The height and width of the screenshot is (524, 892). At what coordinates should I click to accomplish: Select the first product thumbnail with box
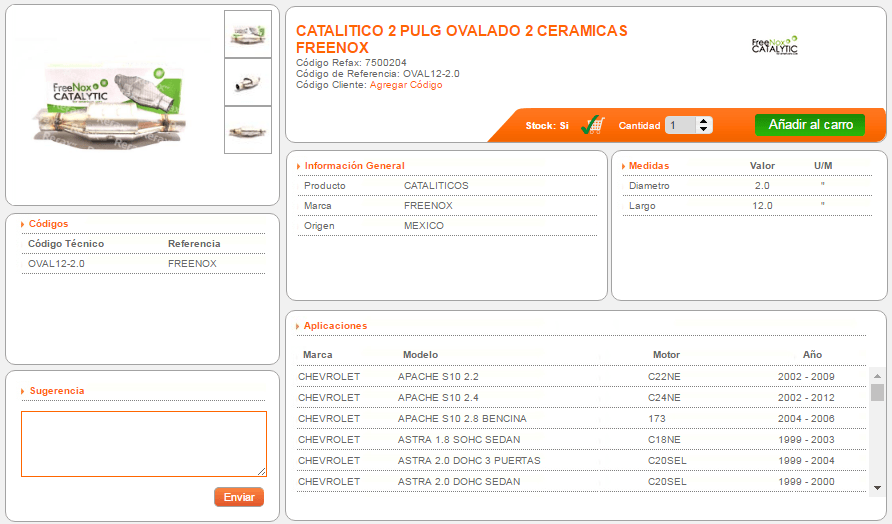pyautogui.click(x=248, y=34)
